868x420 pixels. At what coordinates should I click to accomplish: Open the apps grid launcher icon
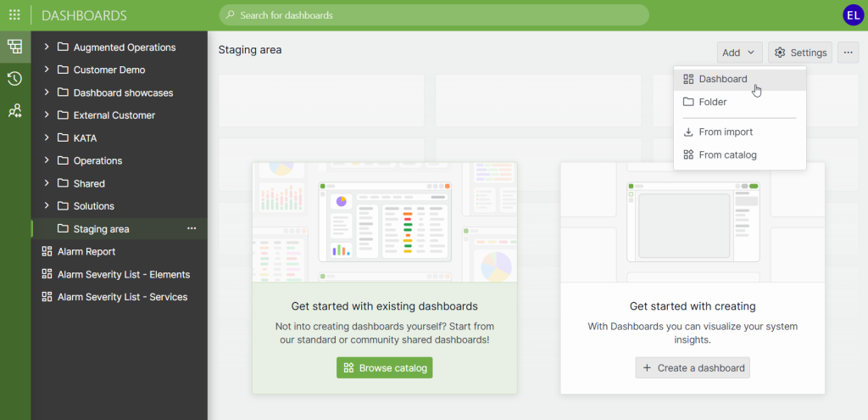(x=14, y=15)
